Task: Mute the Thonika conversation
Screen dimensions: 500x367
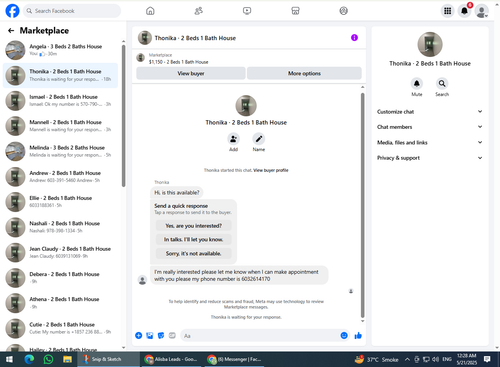Action: pos(417,83)
